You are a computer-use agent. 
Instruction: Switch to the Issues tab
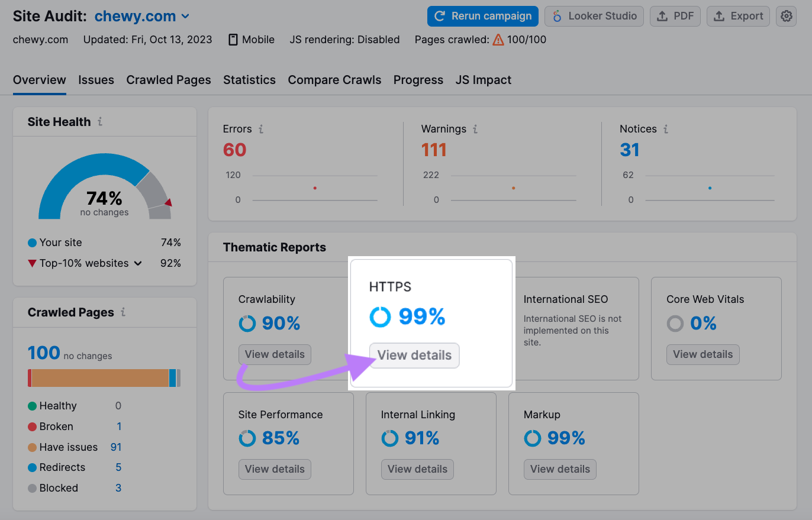pos(96,80)
